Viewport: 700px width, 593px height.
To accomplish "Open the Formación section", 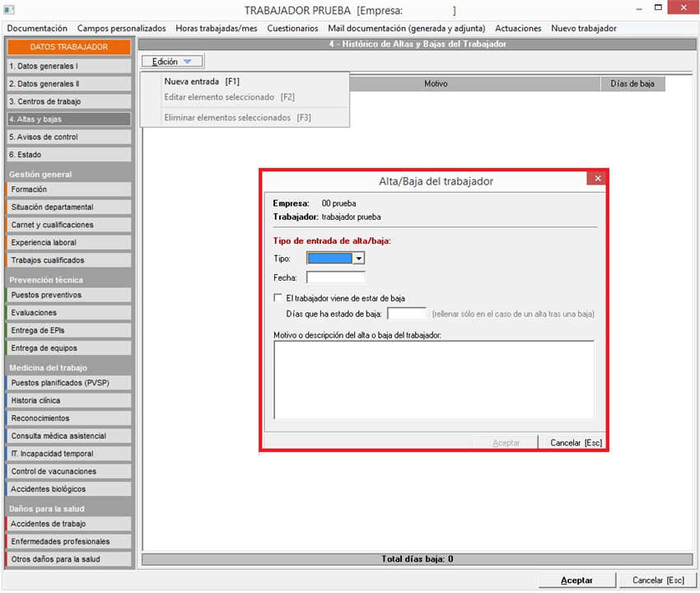I will [68, 189].
